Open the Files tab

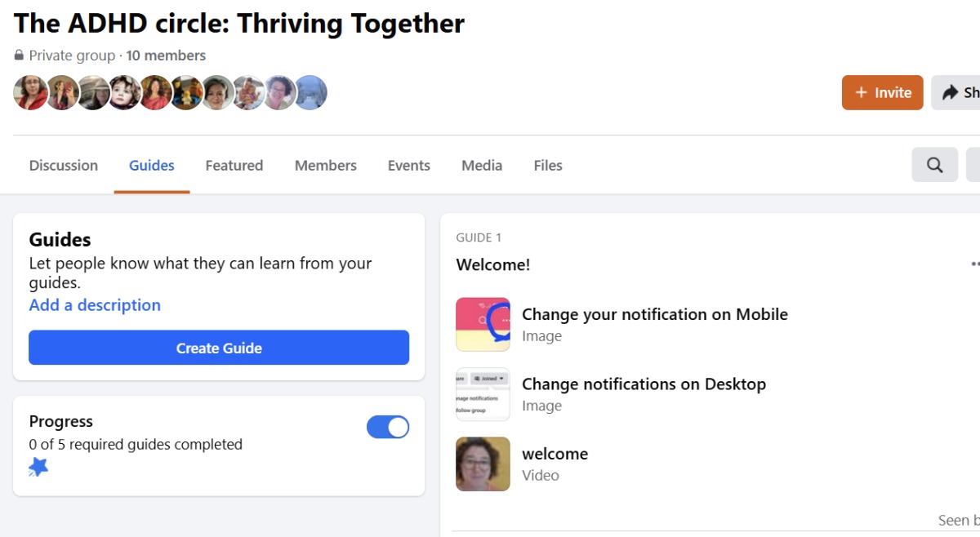pos(548,165)
